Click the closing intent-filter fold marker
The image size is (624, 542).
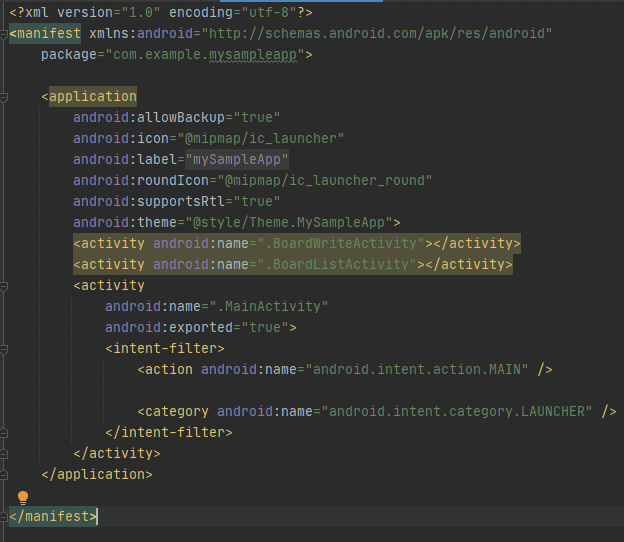click(x=4, y=433)
